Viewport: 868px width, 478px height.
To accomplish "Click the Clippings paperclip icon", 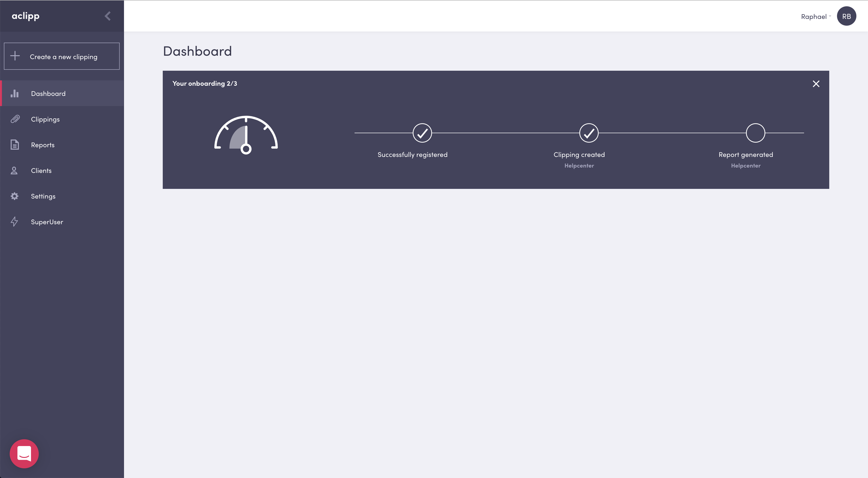I will point(15,119).
